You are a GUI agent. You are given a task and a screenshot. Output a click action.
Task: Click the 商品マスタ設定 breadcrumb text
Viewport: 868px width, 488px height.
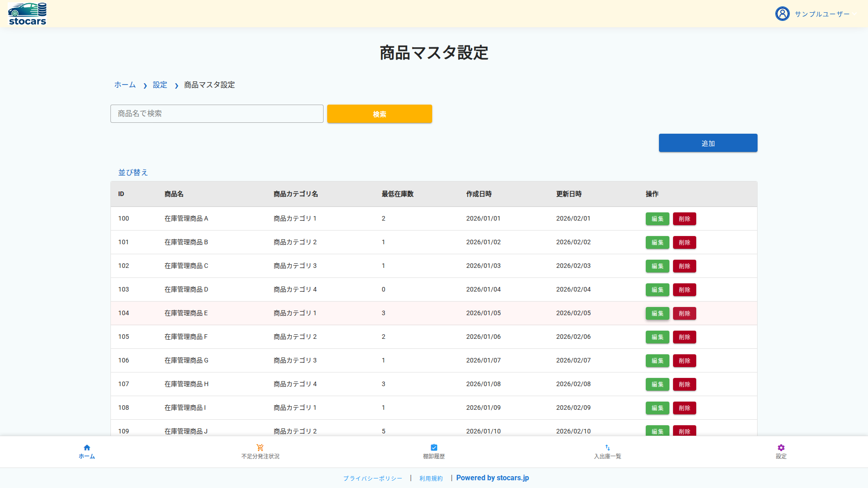pyautogui.click(x=210, y=85)
